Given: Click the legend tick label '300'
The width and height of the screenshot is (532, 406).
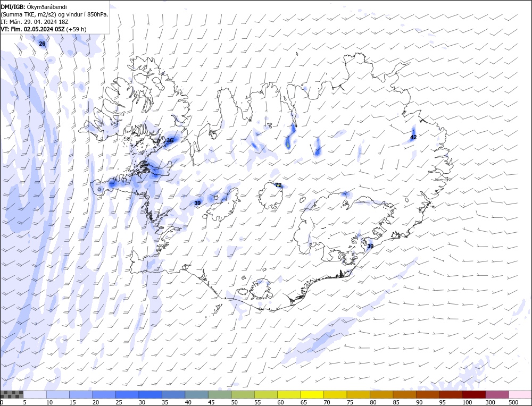Looking at the screenshot, I should 490,402.
